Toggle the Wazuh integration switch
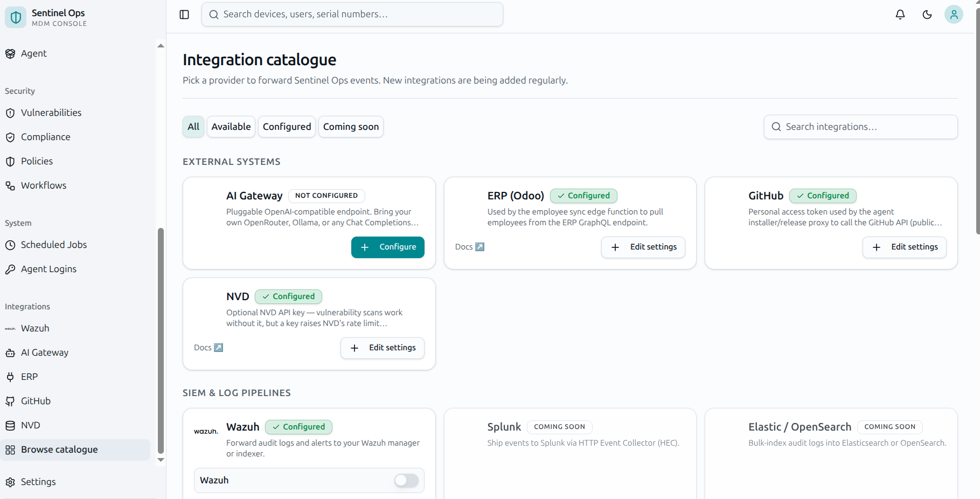Image resolution: width=980 pixels, height=499 pixels. click(406, 480)
